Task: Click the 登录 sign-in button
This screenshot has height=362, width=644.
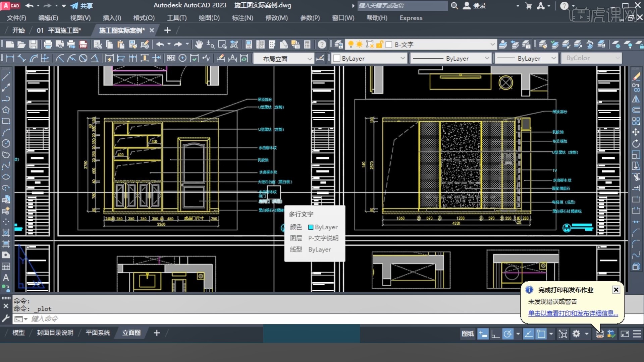Action: click(x=475, y=6)
